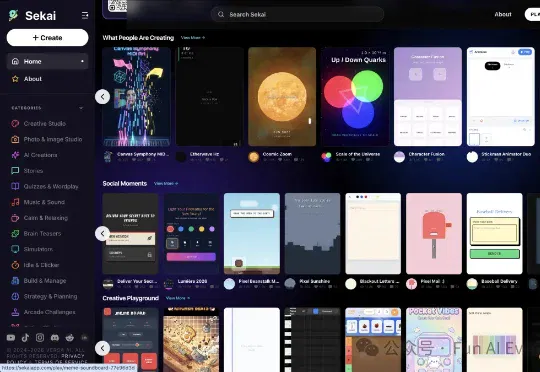Click the Search Sekai field
Screen dimensions: 540x372
coord(297,14)
